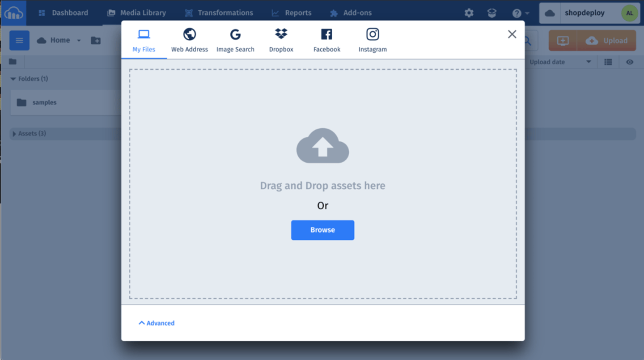Open account settings via the gear icon
Viewport: 644px width, 360px height.
tap(468, 13)
